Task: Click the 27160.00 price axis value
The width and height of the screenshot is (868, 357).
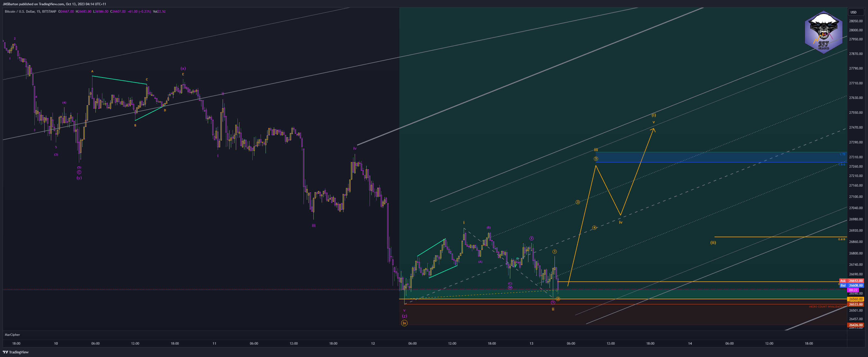Action: [856, 185]
